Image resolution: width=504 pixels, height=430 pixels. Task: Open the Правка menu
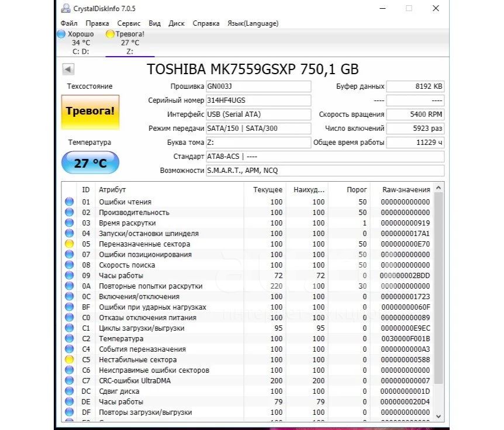point(97,23)
